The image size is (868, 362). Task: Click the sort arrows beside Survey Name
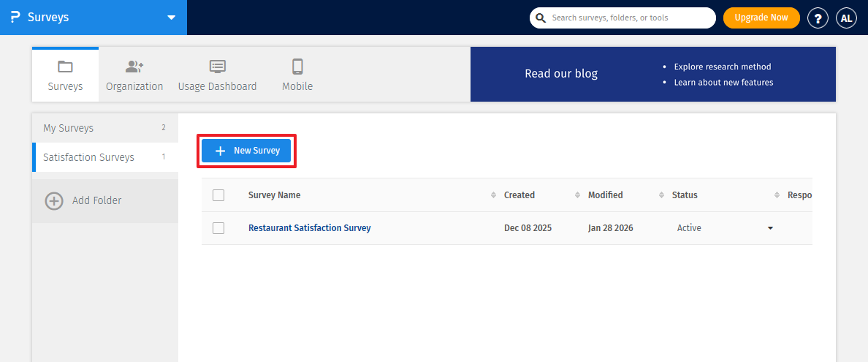(493, 195)
